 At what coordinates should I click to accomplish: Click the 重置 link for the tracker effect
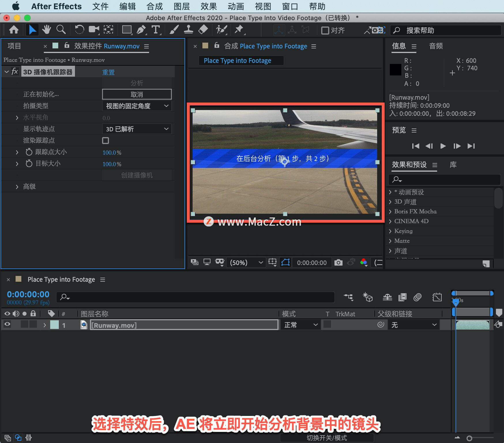tap(108, 72)
